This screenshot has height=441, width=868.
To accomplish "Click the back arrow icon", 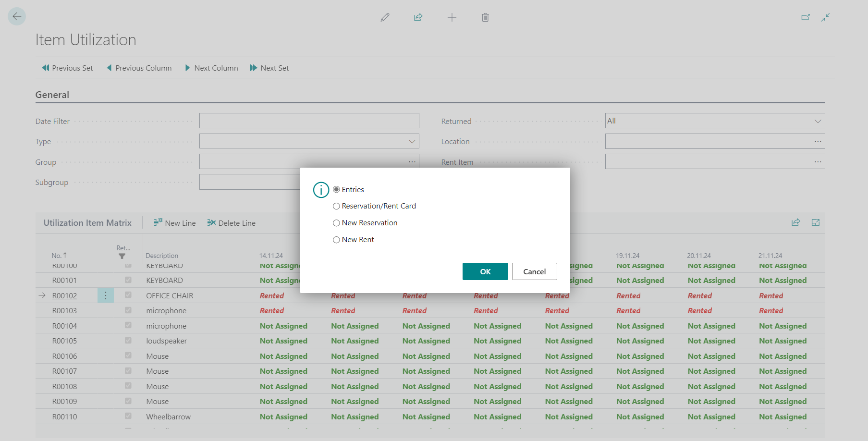I will tap(17, 17).
